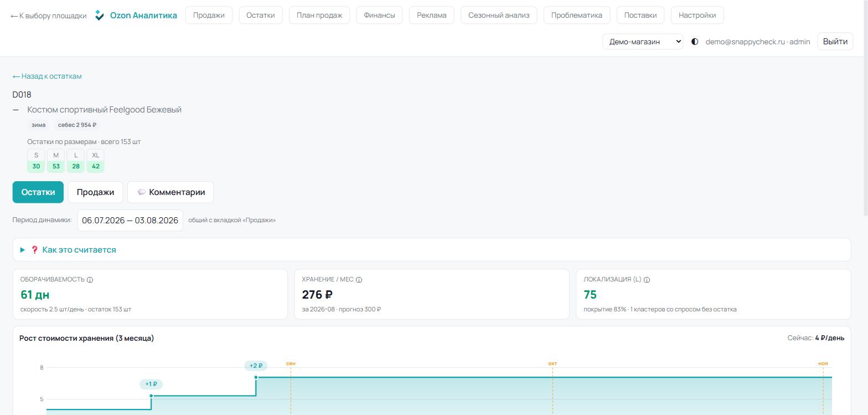Navigate to Реклама section

coord(432,15)
